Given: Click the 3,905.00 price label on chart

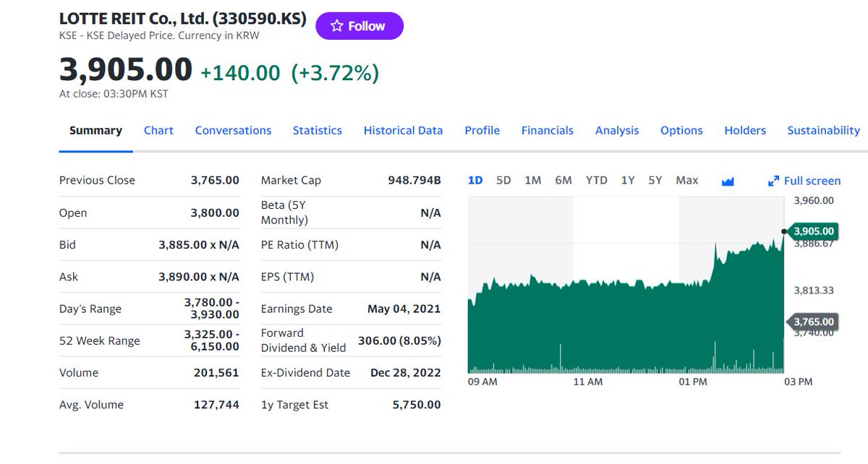Looking at the screenshot, I should coord(813,231).
